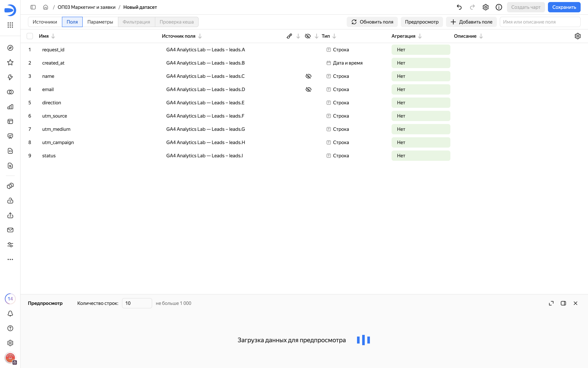This screenshot has width=588, height=368.
Task: Open aggregation dropdown for request_id
Action: (421, 50)
